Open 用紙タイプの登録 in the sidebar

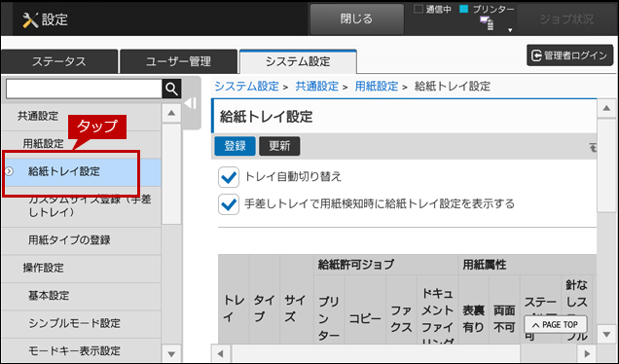pos(81,240)
